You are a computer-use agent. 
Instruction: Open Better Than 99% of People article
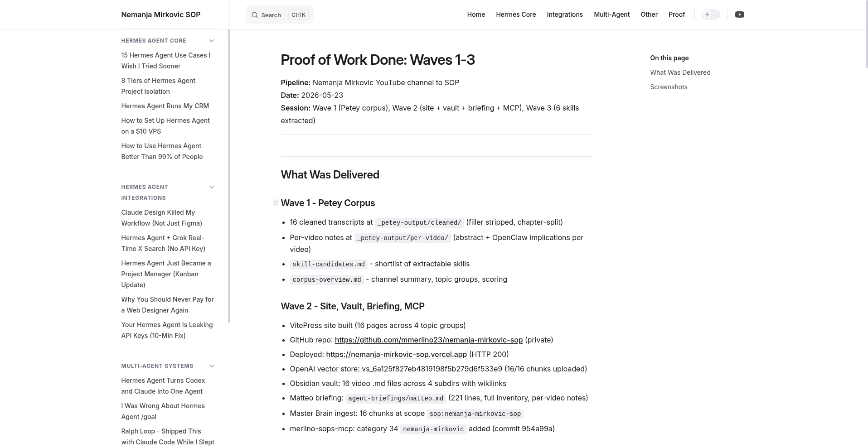(x=162, y=151)
